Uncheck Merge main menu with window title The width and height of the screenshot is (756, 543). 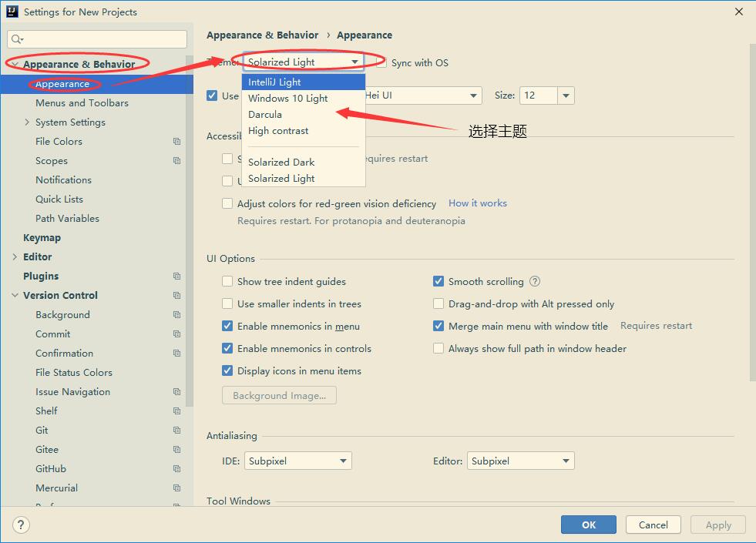[x=438, y=327]
